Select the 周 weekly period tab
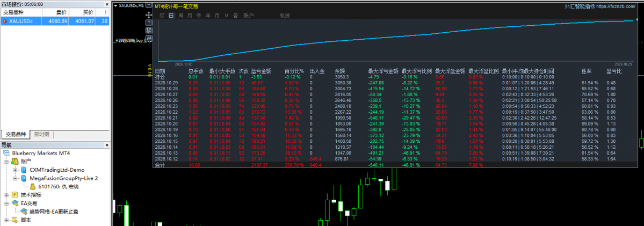This screenshot has width=644, height=226. pyautogui.click(x=180, y=16)
